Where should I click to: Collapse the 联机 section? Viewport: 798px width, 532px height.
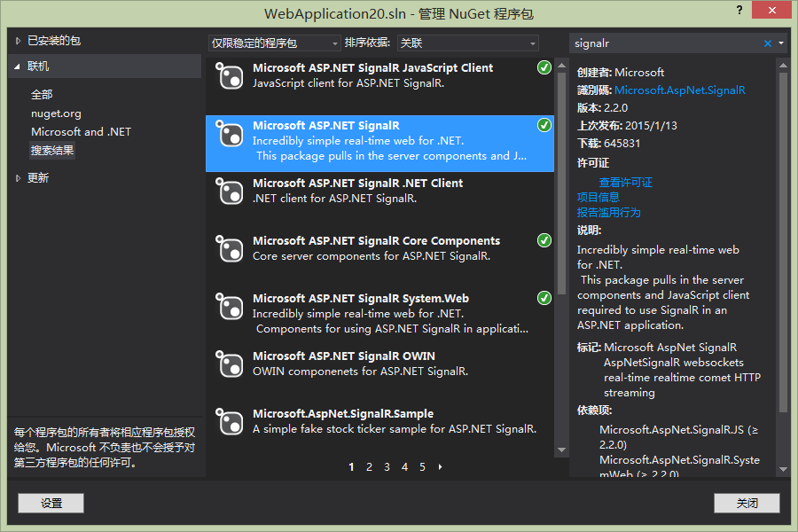click(x=18, y=66)
